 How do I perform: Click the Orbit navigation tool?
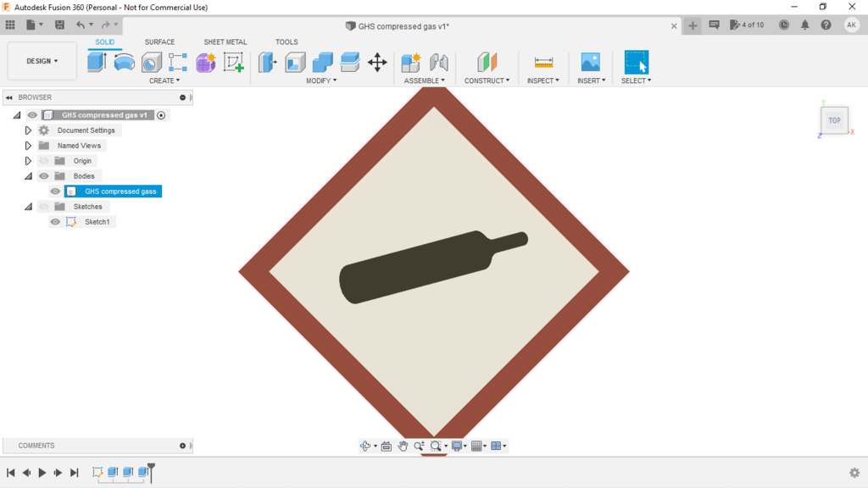point(365,446)
